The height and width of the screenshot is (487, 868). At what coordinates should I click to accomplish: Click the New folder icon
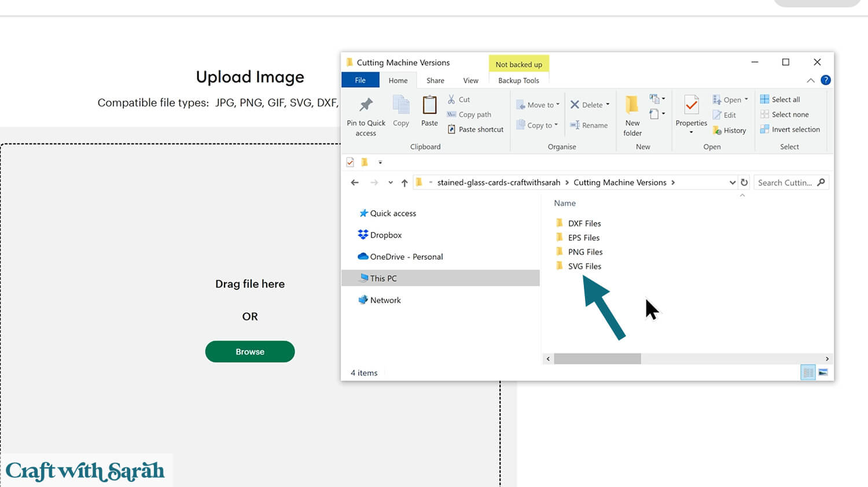click(x=632, y=105)
